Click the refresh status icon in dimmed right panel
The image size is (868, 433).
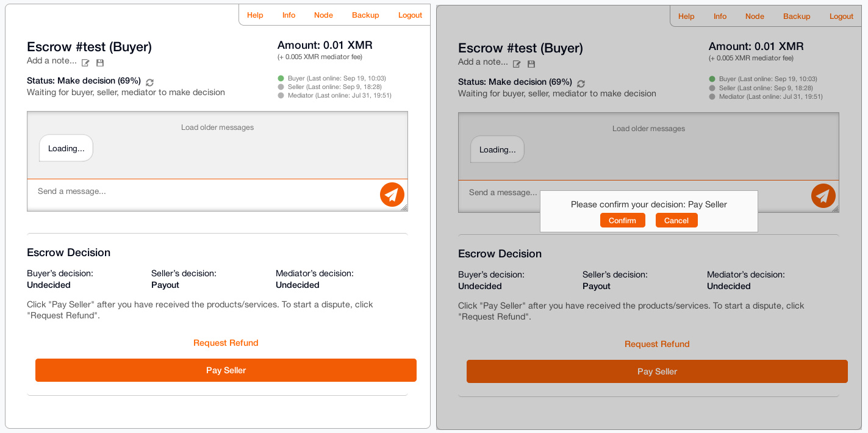click(581, 84)
